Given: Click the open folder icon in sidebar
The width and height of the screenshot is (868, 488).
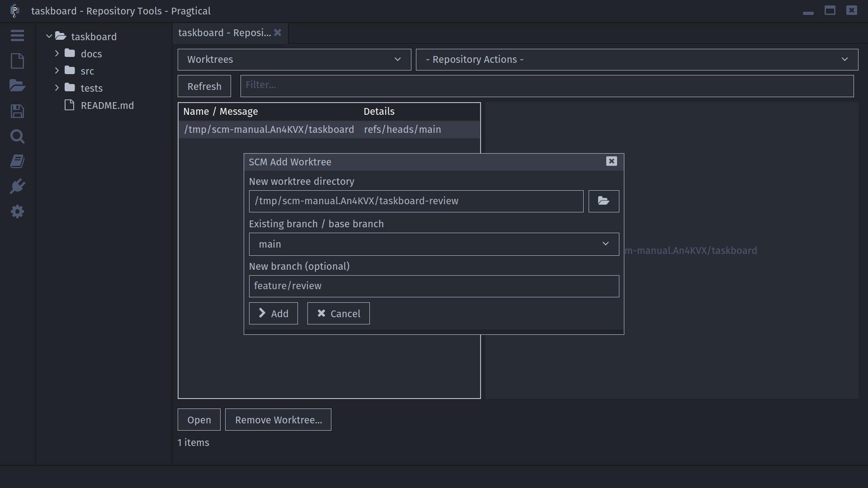Looking at the screenshot, I should point(17,86).
